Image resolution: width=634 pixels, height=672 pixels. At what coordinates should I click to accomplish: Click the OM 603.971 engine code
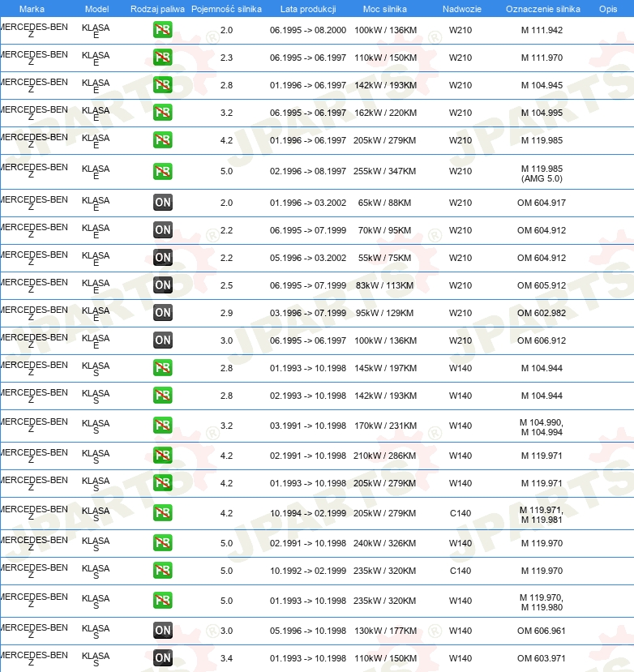[542, 658]
